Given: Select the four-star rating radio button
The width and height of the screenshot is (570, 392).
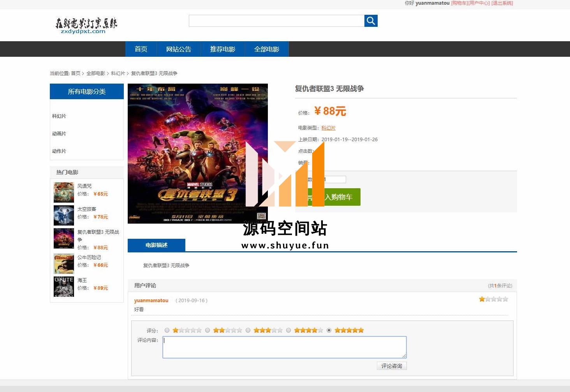Looking at the screenshot, I should [x=289, y=330].
